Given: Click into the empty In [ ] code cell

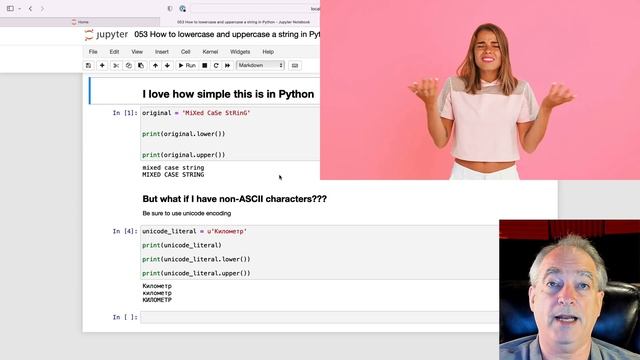Looking at the screenshot, I should [320, 317].
